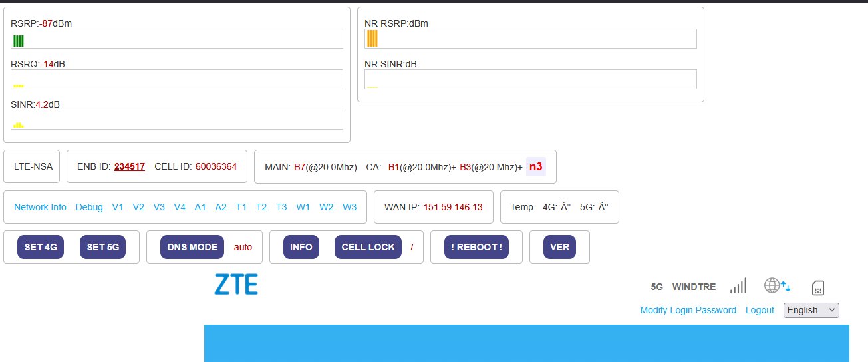Select the T2 link

[x=261, y=207]
